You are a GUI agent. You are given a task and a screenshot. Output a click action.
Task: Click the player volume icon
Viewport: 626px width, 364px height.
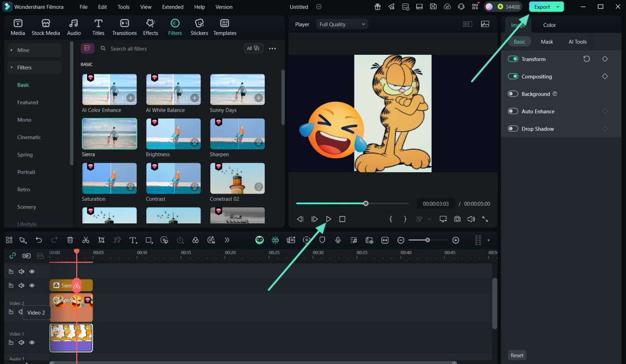pyautogui.click(x=471, y=219)
